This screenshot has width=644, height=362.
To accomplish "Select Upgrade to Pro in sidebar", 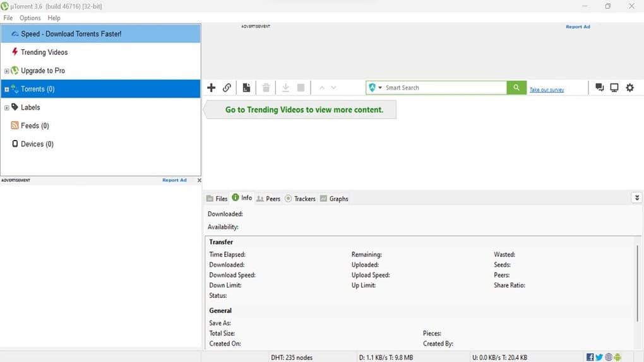I will coord(100,71).
